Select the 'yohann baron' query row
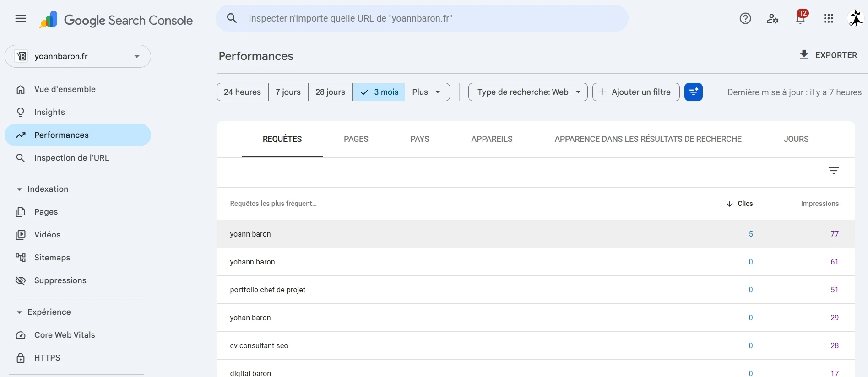The image size is (868, 377). (x=536, y=262)
